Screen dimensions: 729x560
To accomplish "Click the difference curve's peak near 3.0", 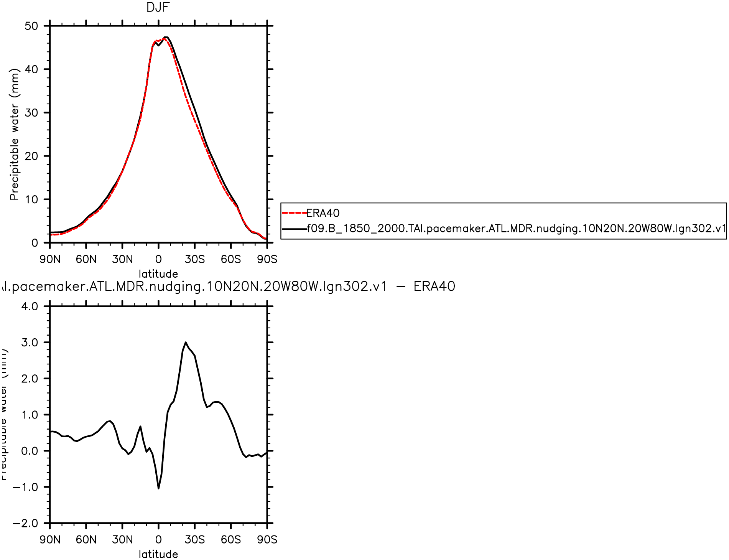I will pyautogui.click(x=186, y=342).
